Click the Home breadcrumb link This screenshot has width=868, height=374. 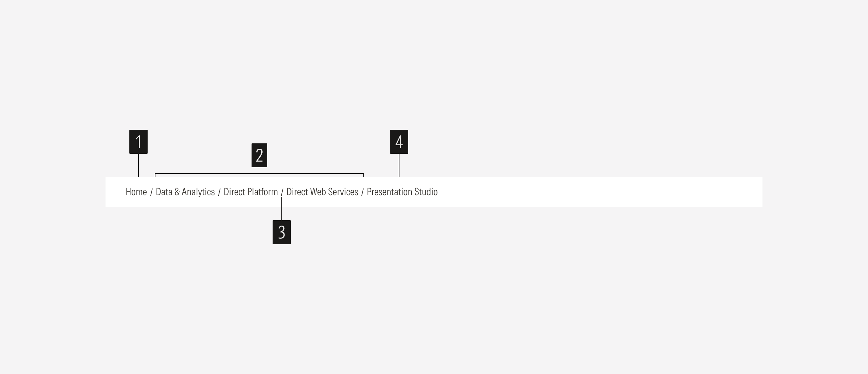pos(136,192)
